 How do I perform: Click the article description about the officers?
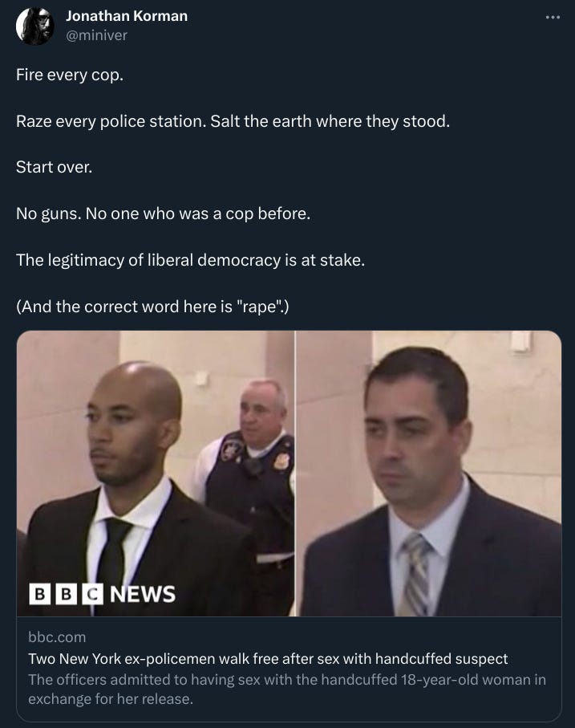287,689
